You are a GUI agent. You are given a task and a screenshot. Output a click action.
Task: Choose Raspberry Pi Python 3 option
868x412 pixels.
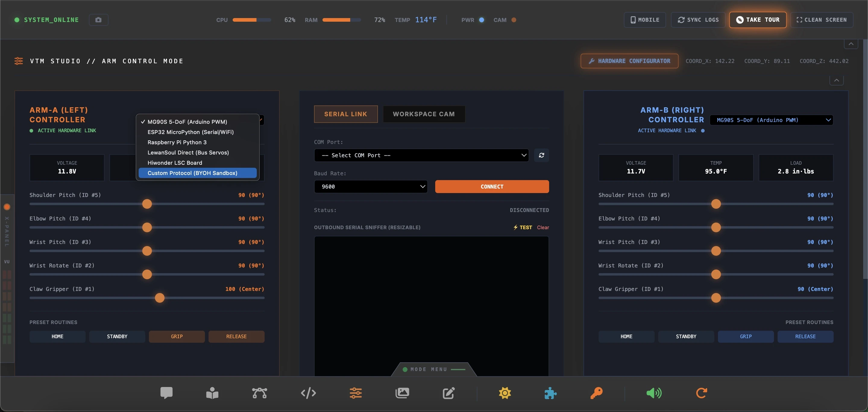[197, 142]
